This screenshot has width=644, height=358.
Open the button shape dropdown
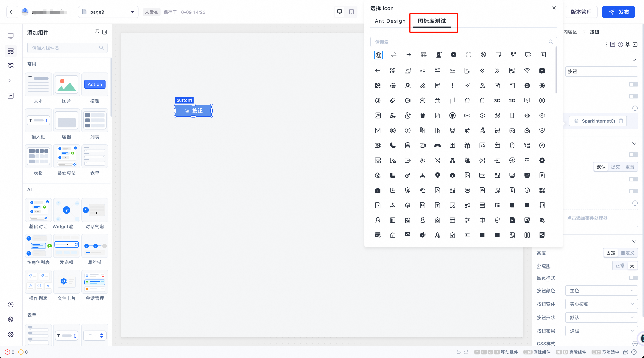pos(601,317)
